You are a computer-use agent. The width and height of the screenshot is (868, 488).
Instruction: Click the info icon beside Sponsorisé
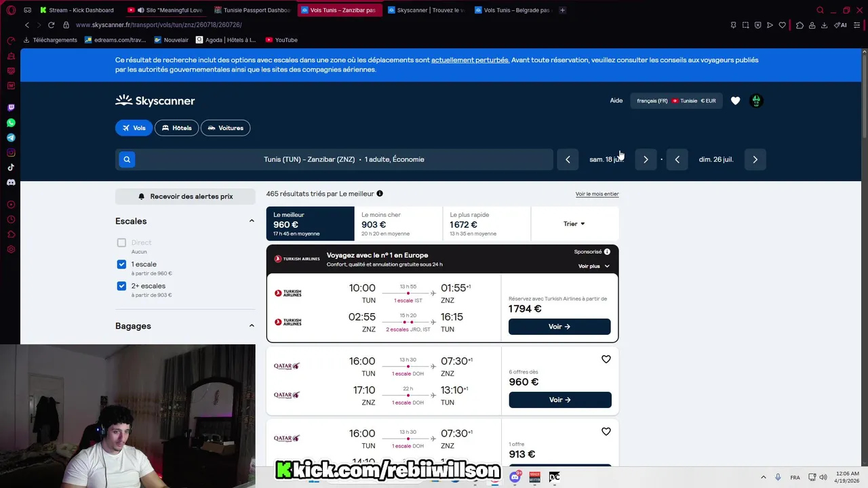pos(607,251)
